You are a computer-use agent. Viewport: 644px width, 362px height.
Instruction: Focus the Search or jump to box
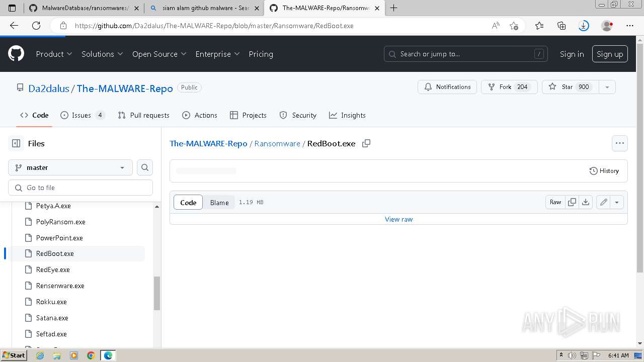tap(466, 54)
